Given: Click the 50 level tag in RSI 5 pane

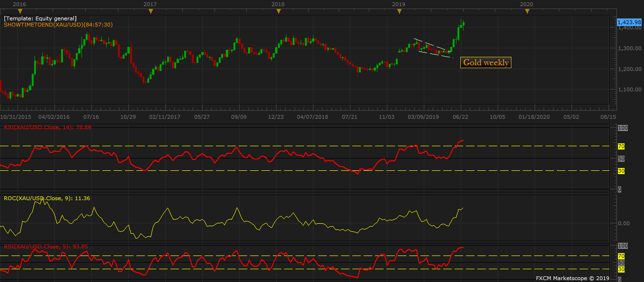Looking at the screenshot, I should (621, 263).
